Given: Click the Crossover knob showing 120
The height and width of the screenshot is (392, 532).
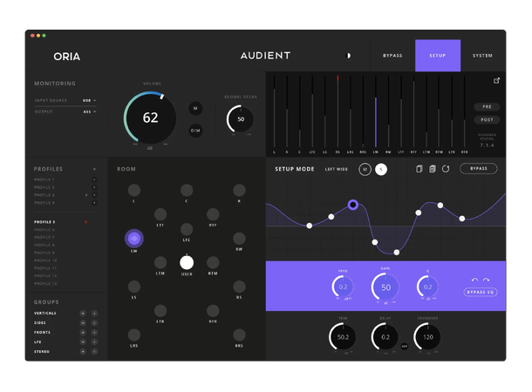Looking at the screenshot, I should click(427, 337).
